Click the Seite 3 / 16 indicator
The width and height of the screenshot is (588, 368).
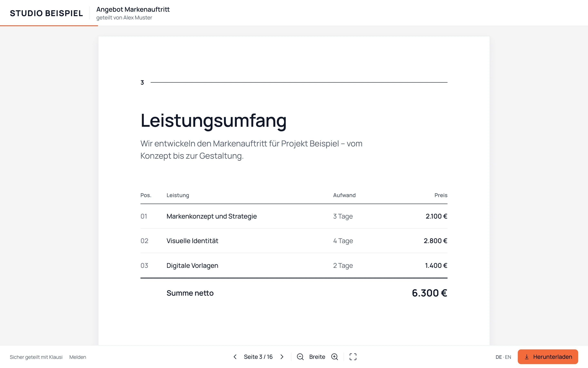tap(258, 357)
